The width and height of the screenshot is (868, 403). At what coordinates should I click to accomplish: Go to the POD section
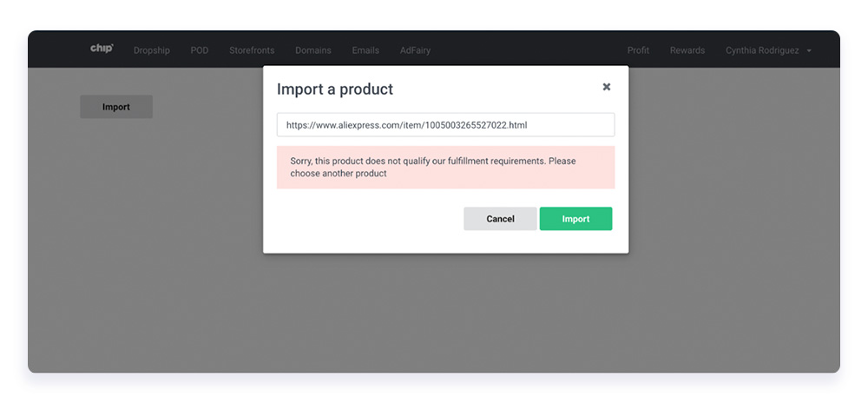click(x=200, y=50)
